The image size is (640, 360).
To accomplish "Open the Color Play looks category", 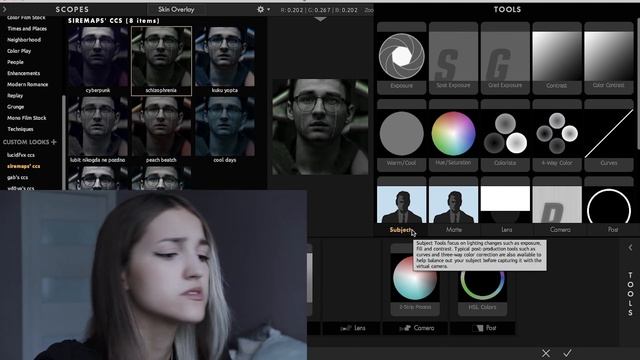I will tap(19, 51).
